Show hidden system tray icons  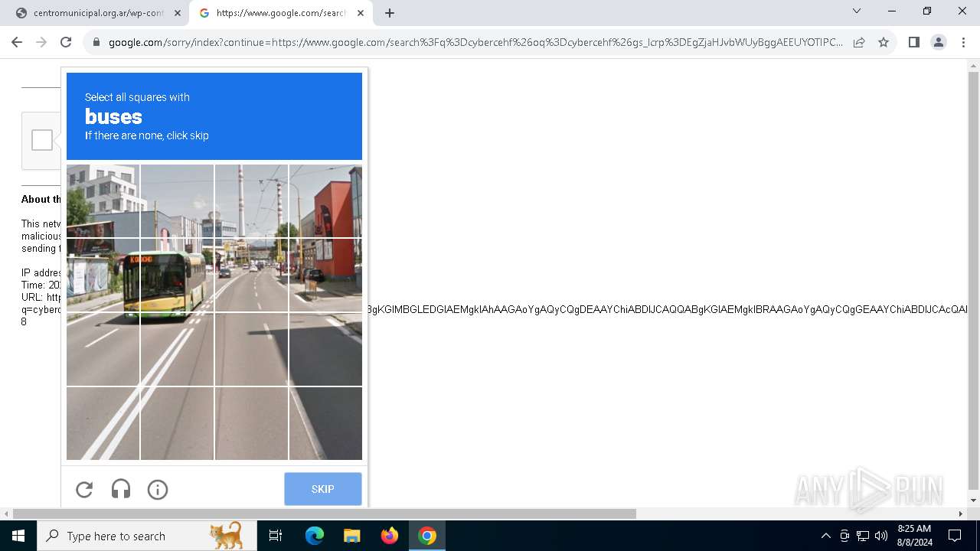click(x=825, y=536)
